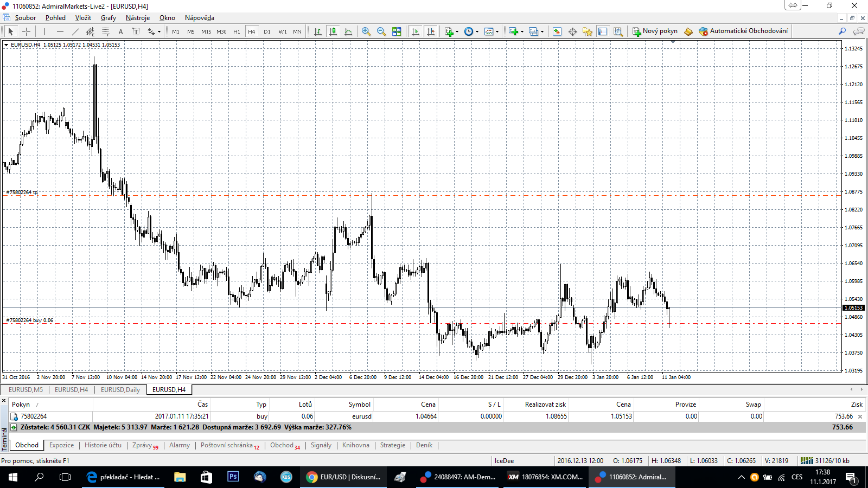Open the Nástroje menu

(x=138, y=18)
